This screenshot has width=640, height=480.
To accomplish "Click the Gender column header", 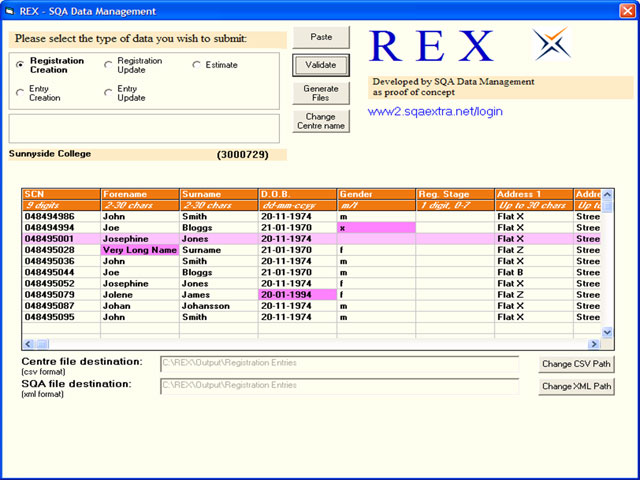I will pyautogui.click(x=376, y=194).
